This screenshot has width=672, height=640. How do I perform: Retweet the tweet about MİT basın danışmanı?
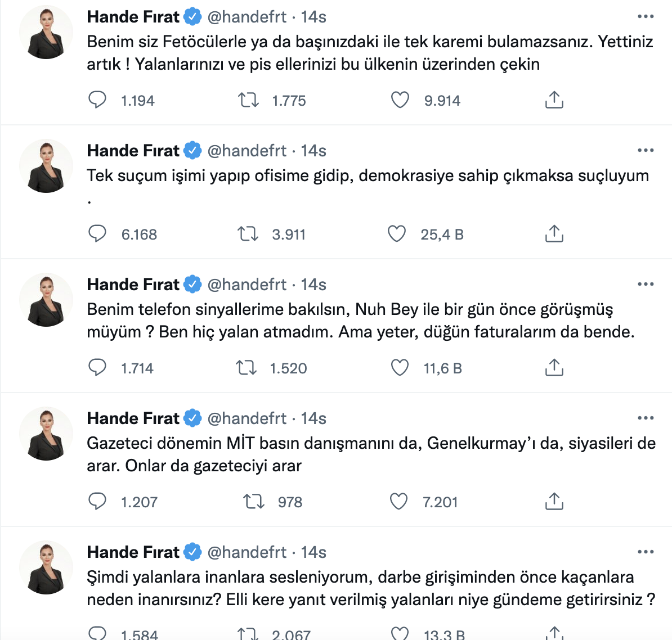[253, 502]
